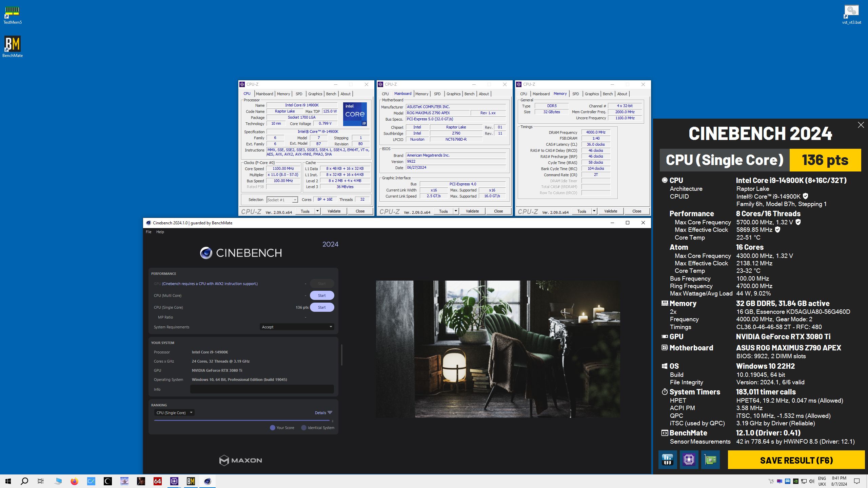Open Socket #1 selection dropdown in CPU-Z

coord(282,200)
